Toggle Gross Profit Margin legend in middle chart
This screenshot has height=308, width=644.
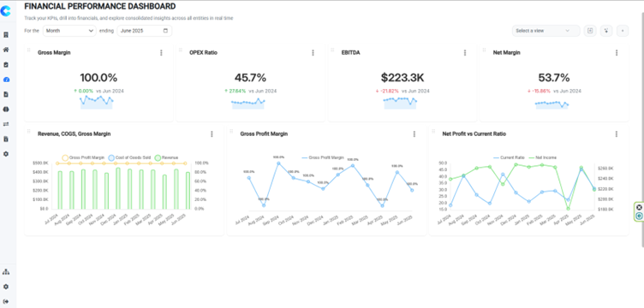(322, 157)
